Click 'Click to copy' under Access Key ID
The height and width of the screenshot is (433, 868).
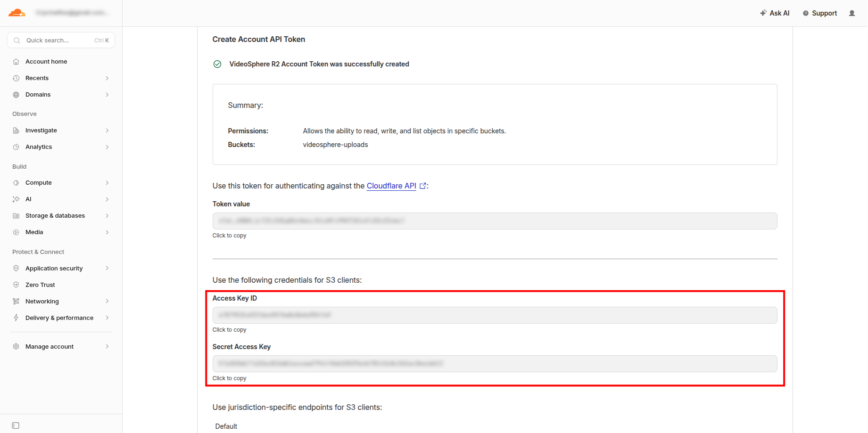coord(229,330)
